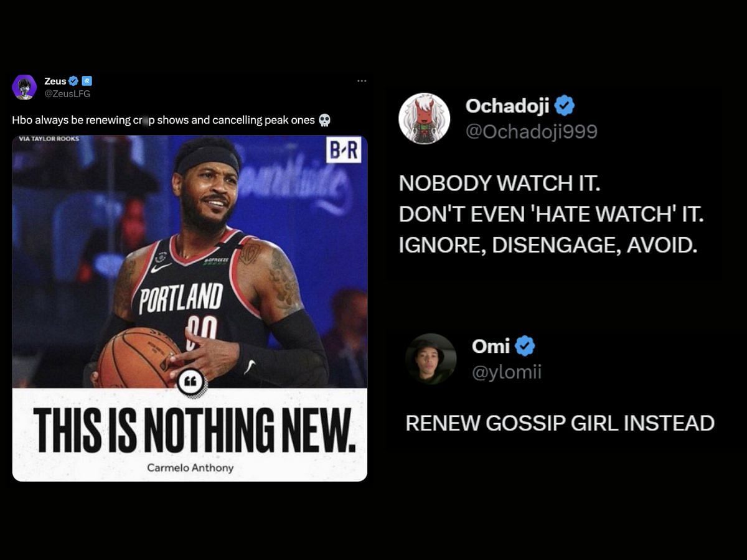Image resolution: width=747 pixels, height=560 pixels.
Task: Click the quotation mark icon on image
Action: pos(190,382)
